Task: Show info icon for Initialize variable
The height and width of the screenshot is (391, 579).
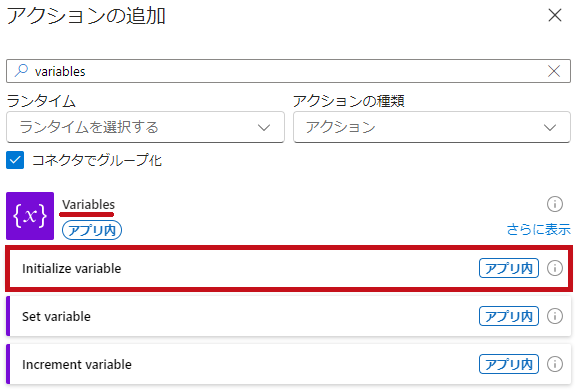Action: (x=555, y=268)
